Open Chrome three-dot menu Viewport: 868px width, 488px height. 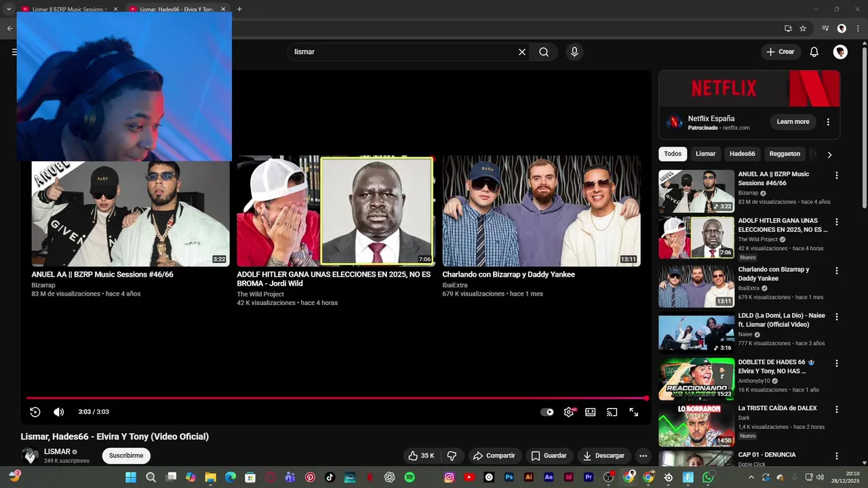pos(858,28)
